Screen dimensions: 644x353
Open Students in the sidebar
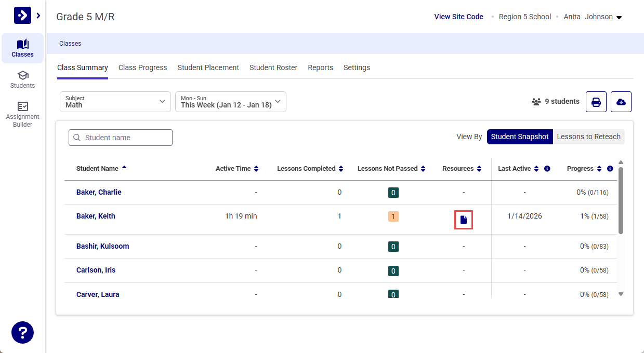[22, 79]
